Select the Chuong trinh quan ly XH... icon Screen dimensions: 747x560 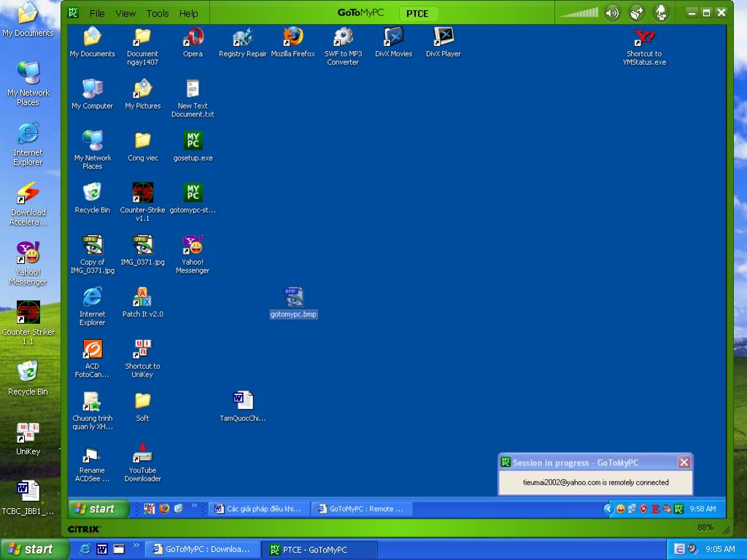(93, 411)
